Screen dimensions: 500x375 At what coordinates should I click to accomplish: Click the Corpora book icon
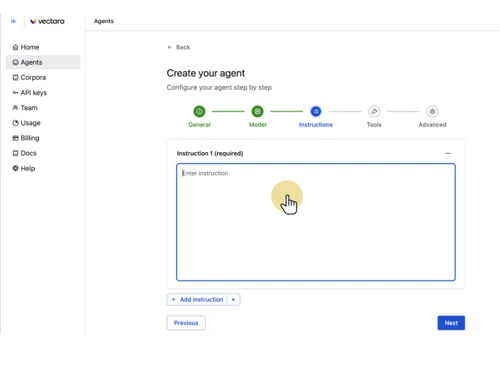(15, 77)
